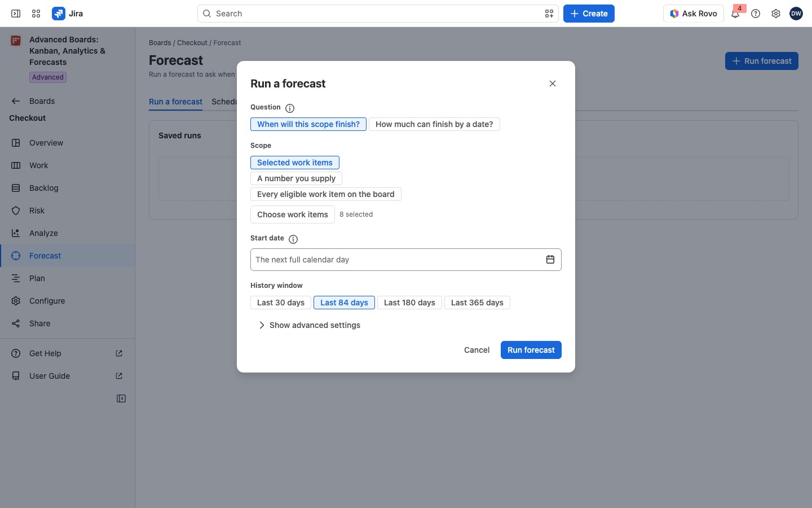The height and width of the screenshot is (508, 812).
Task: Set history window to Last 84 days
Action: click(344, 303)
